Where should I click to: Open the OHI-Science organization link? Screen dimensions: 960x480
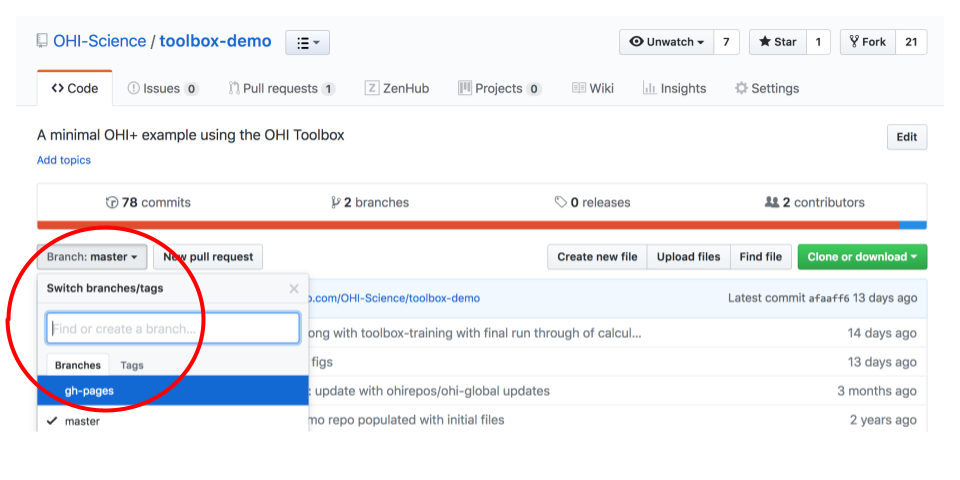point(99,42)
